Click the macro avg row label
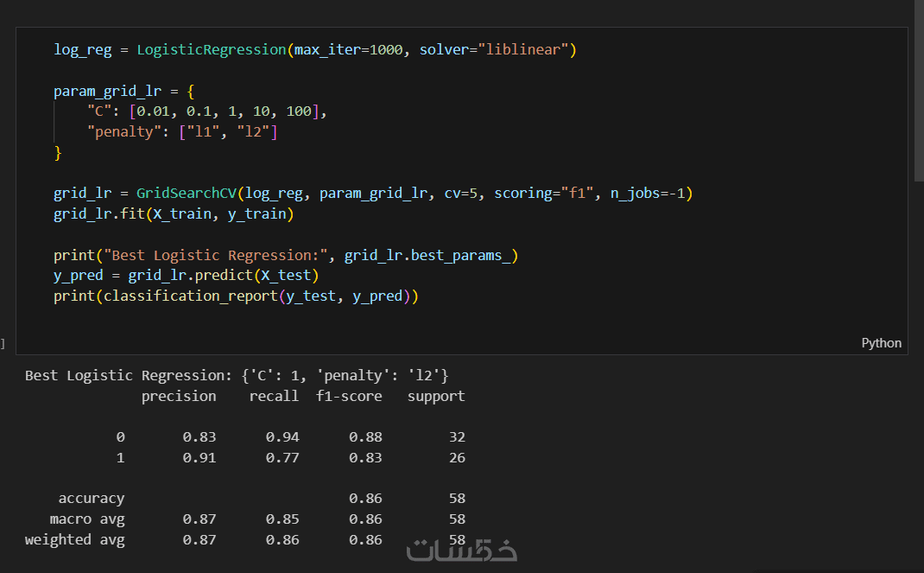Viewport: 924px width, 573px height. 87,519
